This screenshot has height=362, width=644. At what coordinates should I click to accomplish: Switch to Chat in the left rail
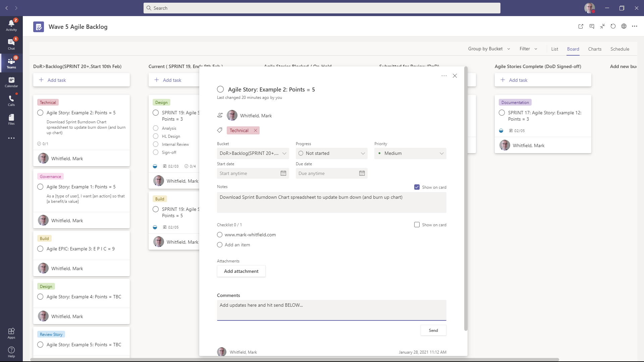tap(11, 44)
